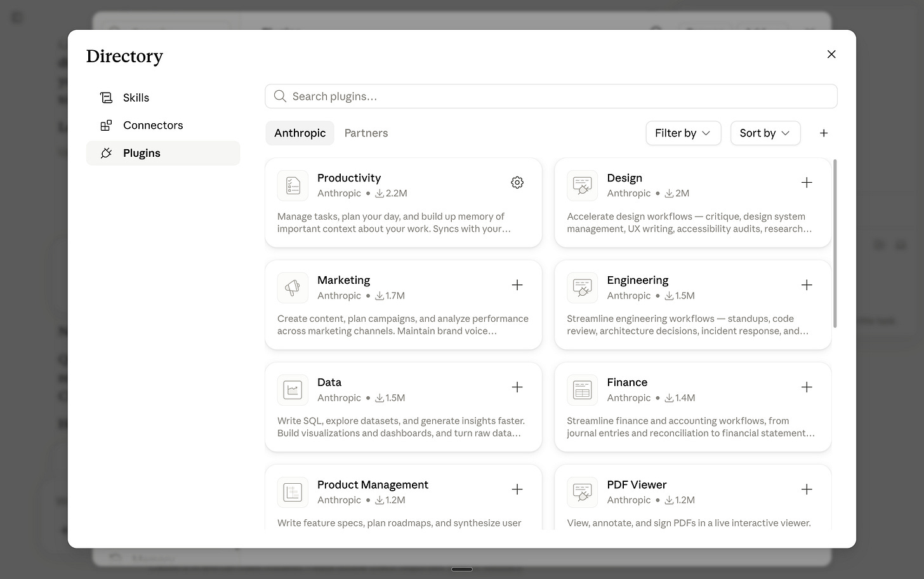The image size is (924, 579).
Task: Click the 'Write SQL, explore datasets' description
Action: 401,427
